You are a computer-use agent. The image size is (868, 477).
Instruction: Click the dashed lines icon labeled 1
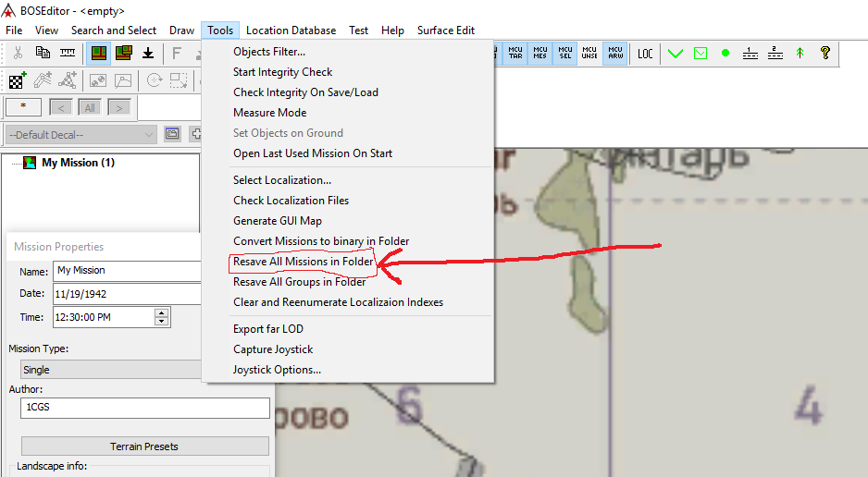750,53
